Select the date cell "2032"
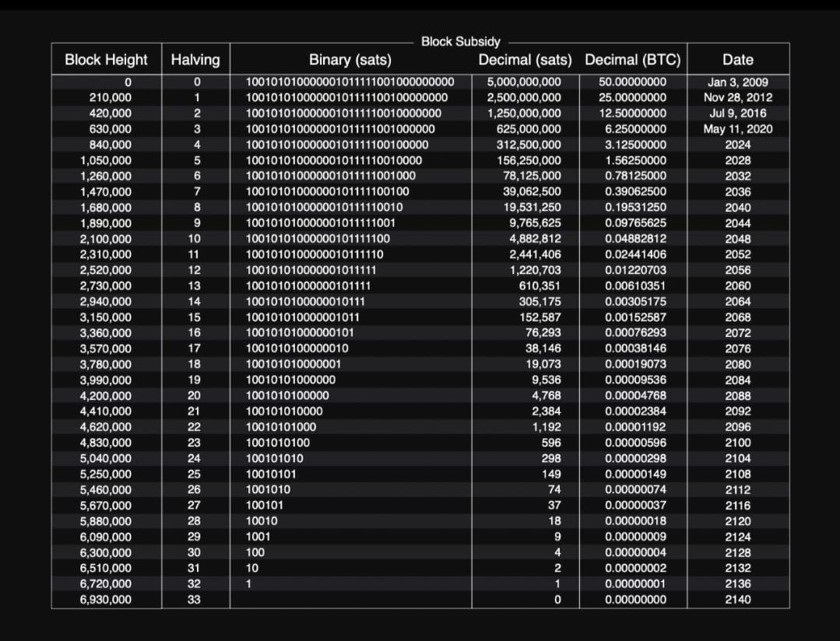The height and width of the screenshot is (641, 840). pyautogui.click(x=738, y=176)
